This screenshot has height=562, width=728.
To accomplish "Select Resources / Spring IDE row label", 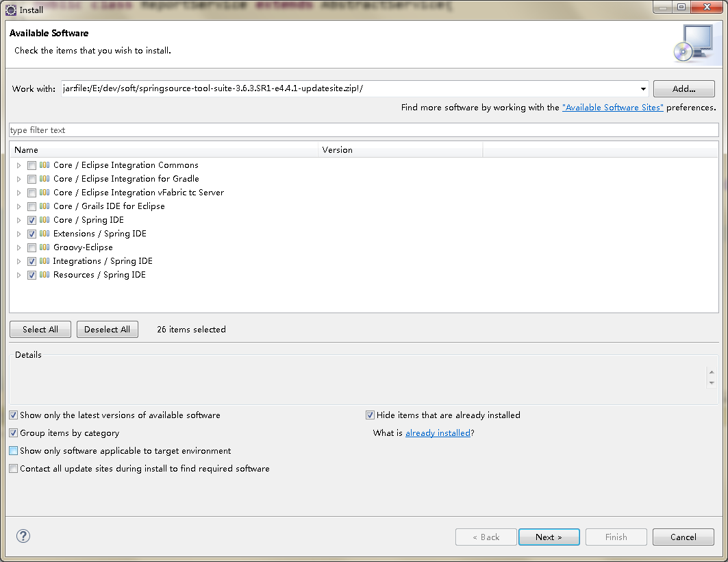I will pos(99,275).
